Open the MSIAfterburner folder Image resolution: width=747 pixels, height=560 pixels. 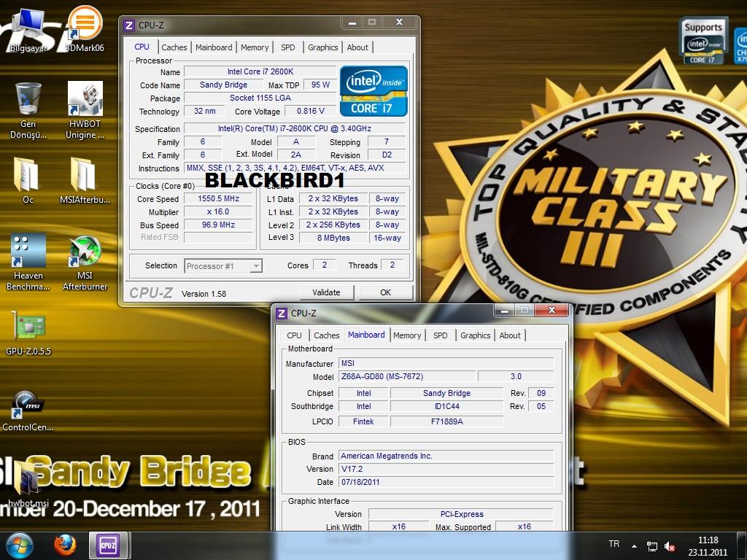tap(85, 180)
